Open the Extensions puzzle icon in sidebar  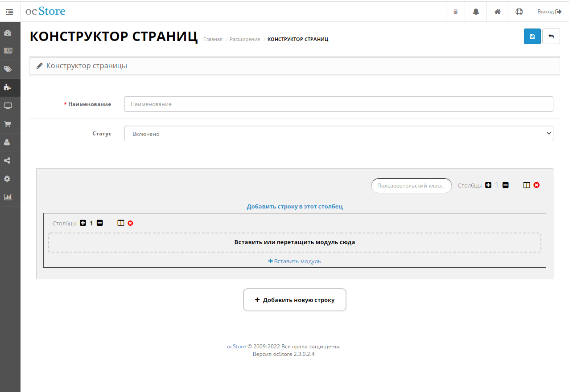pos(8,87)
